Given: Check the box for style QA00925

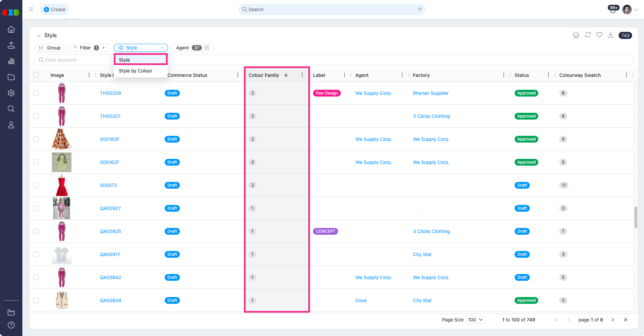Looking at the screenshot, I should tap(36, 231).
